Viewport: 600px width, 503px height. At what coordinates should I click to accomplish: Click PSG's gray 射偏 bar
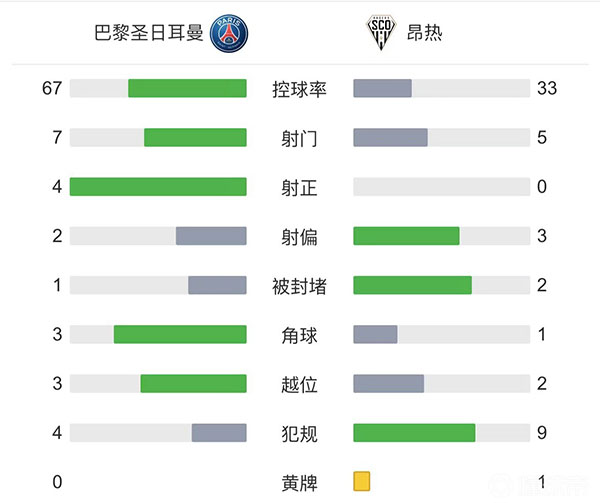point(211,236)
